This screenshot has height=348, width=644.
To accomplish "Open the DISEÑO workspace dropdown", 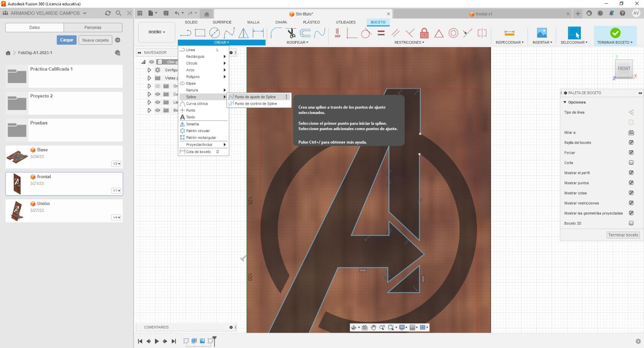I will (157, 32).
